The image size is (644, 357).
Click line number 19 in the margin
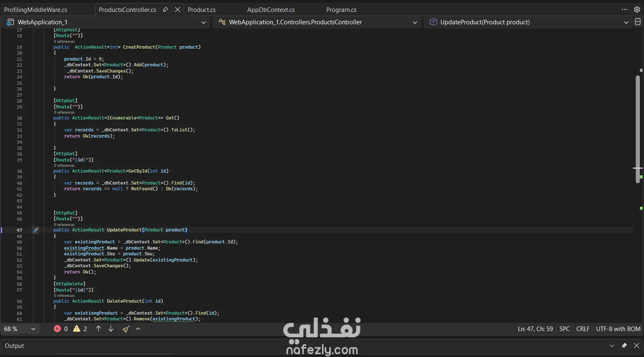[x=19, y=47]
